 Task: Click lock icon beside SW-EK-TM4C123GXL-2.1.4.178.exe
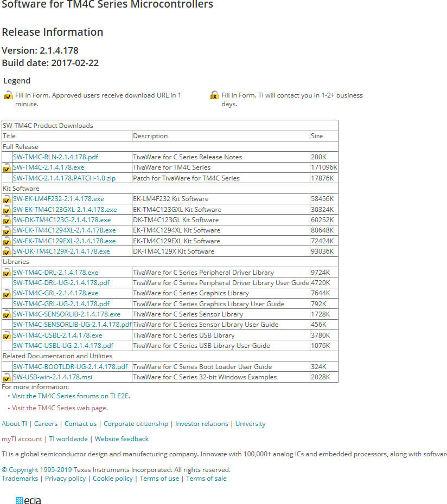click(x=7, y=210)
